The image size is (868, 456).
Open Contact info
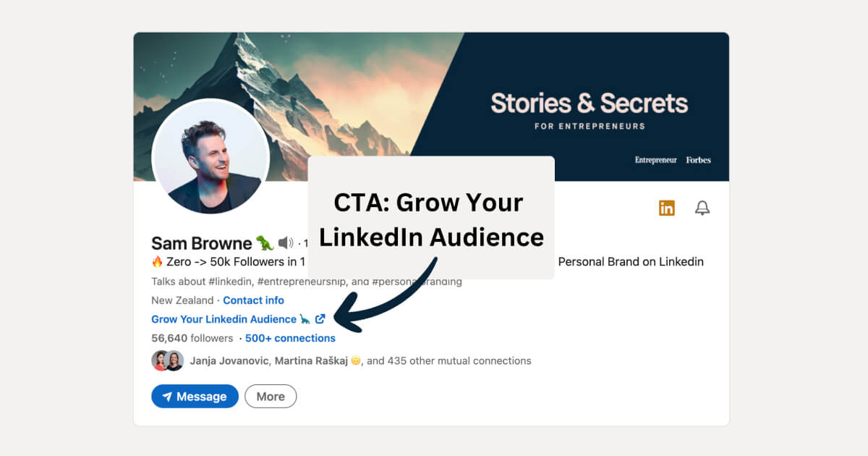point(253,300)
